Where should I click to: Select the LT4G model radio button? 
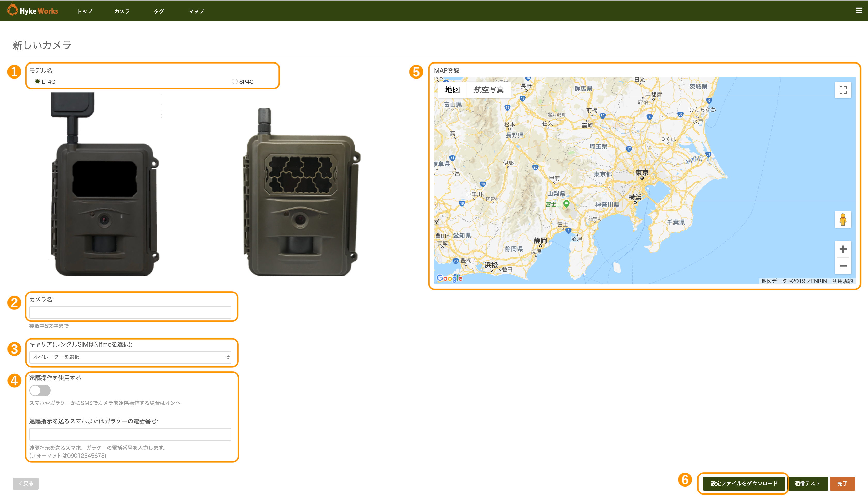(x=37, y=82)
